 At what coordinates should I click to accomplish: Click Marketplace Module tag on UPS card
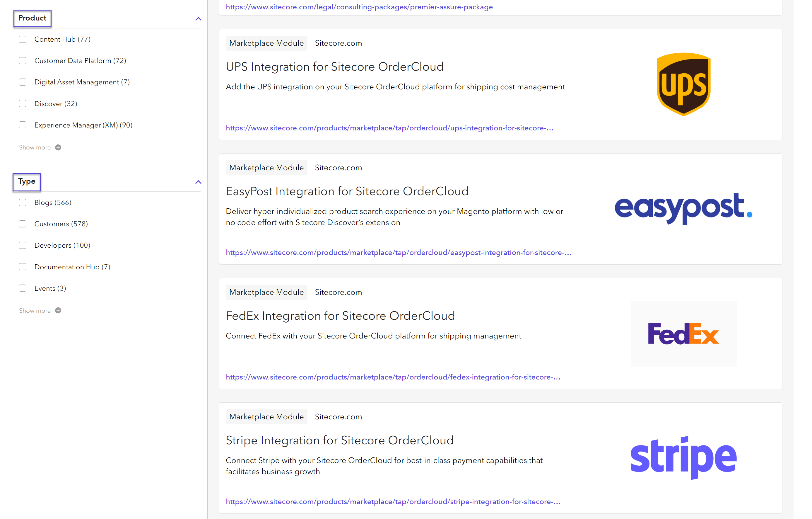[266, 43]
